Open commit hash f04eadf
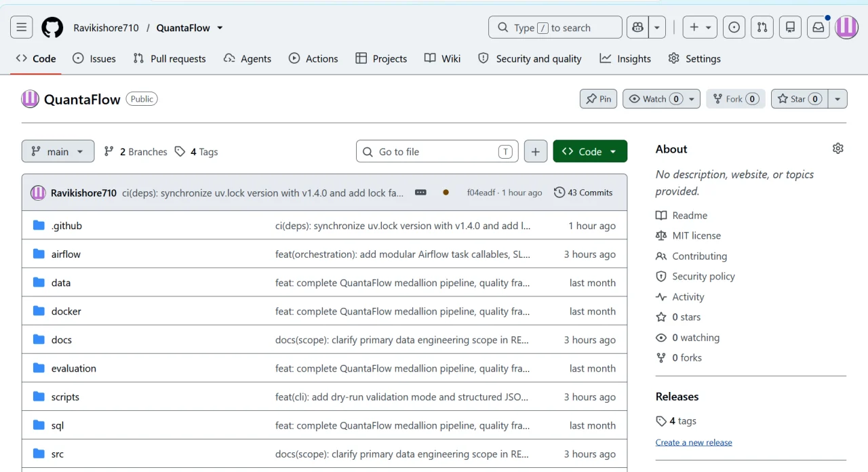The height and width of the screenshot is (472, 868). tap(482, 193)
